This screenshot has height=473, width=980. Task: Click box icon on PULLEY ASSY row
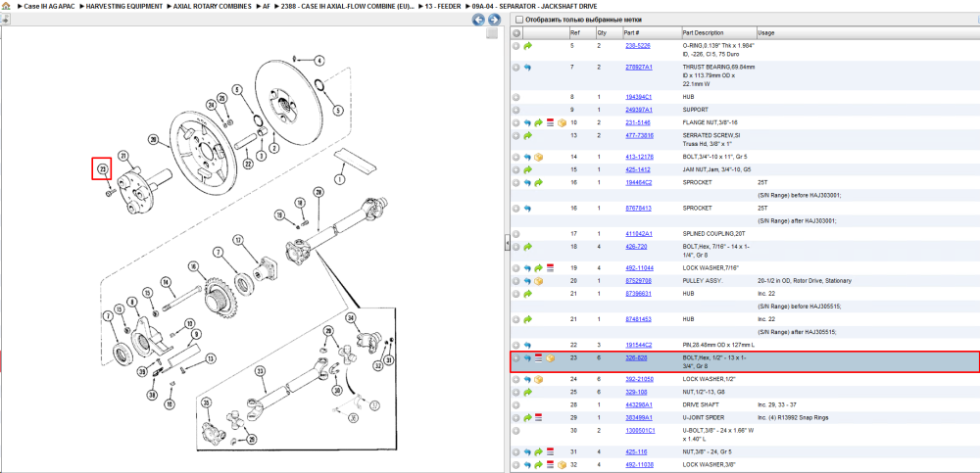click(539, 281)
